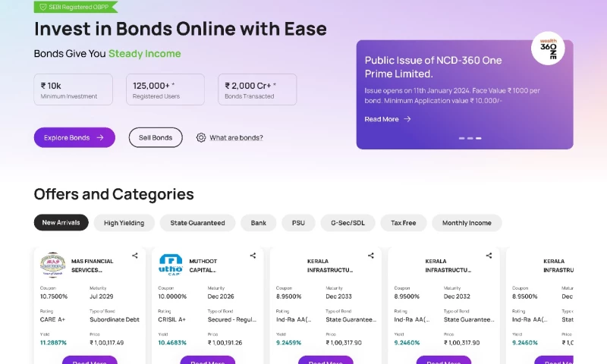Click the gear icon beside What are bonds
Screen dimensions: 607x364
point(201,137)
